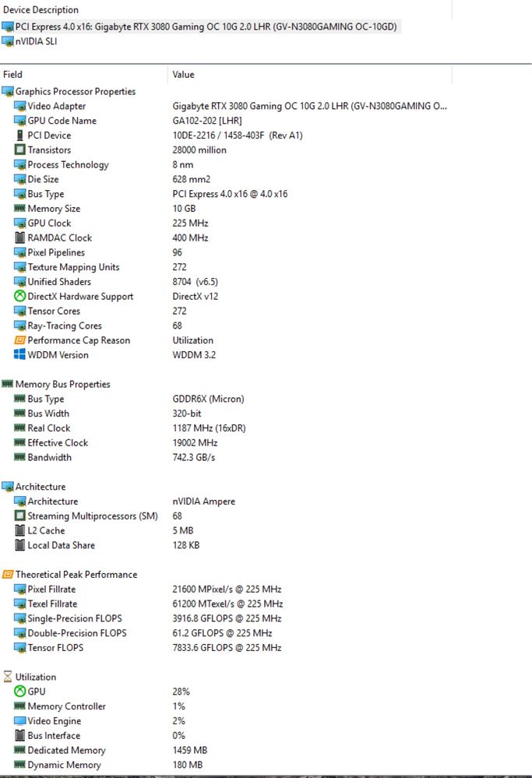532x778 pixels.
Task: Click the Performance Cap Reason orange icon
Action: [19, 340]
